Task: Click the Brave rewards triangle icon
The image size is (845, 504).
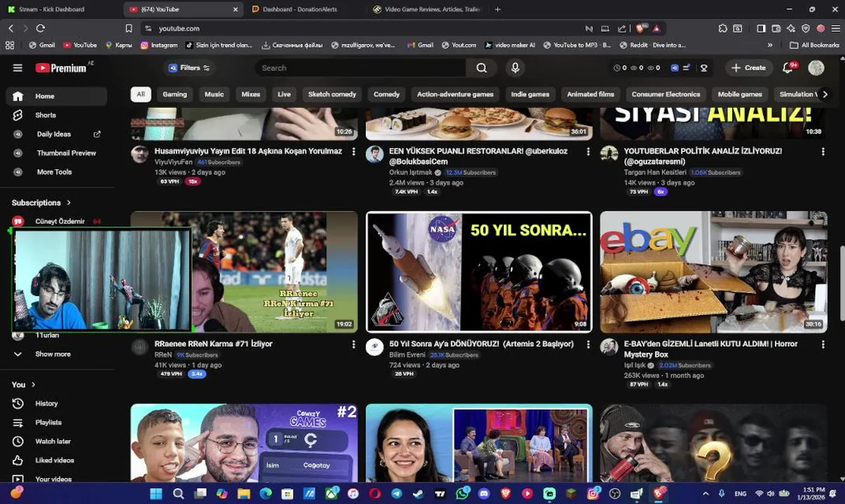Action: pyautogui.click(x=657, y=29)
